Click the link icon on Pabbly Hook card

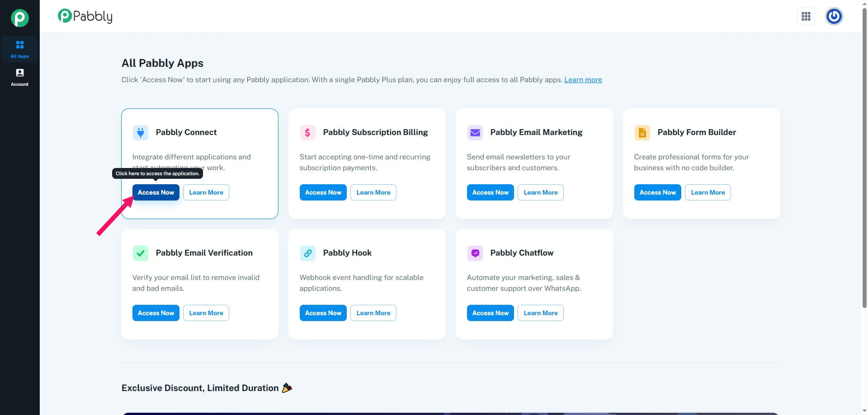pos(307,253)
